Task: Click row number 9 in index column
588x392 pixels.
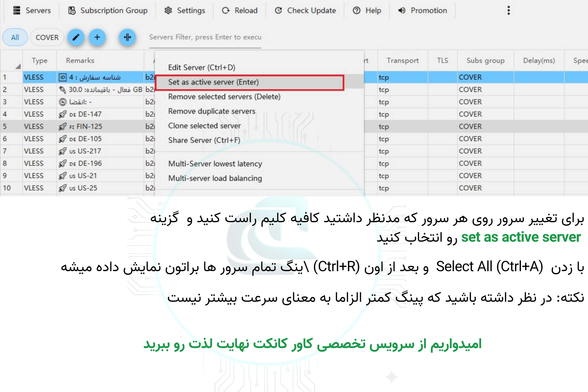Action: (x=5, y=176)
